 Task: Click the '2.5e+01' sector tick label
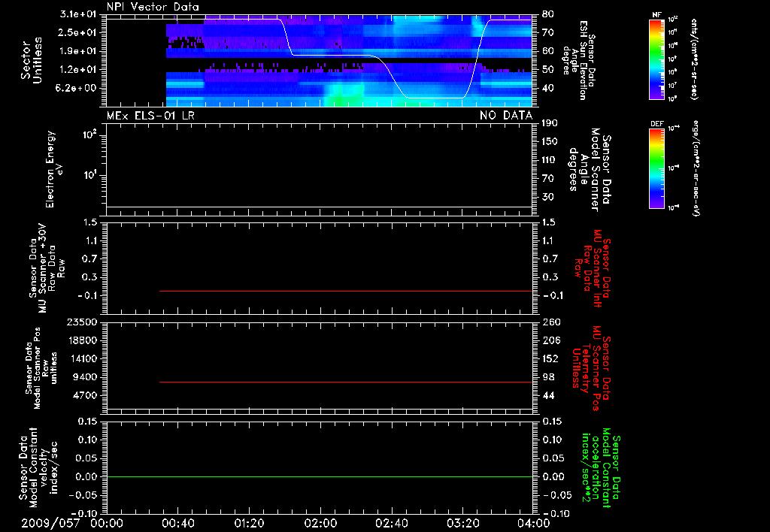[x=78, y=32]
